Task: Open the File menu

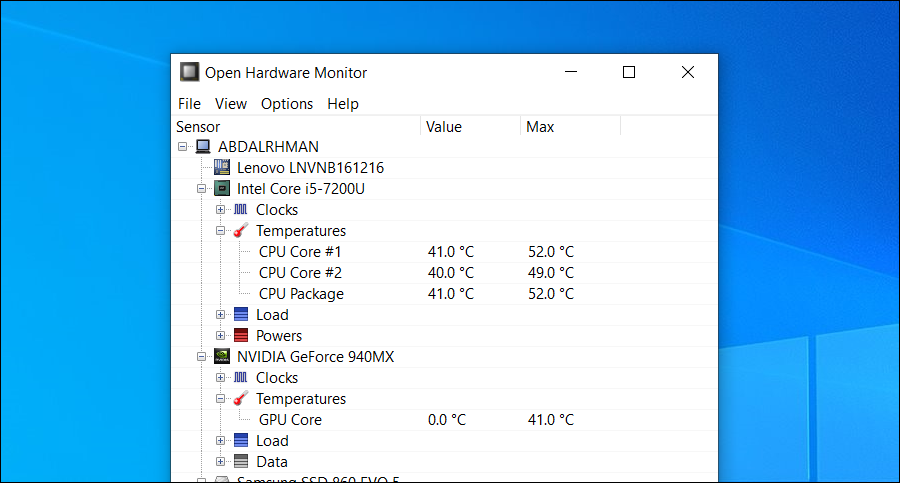Action: tap(189, 104)
